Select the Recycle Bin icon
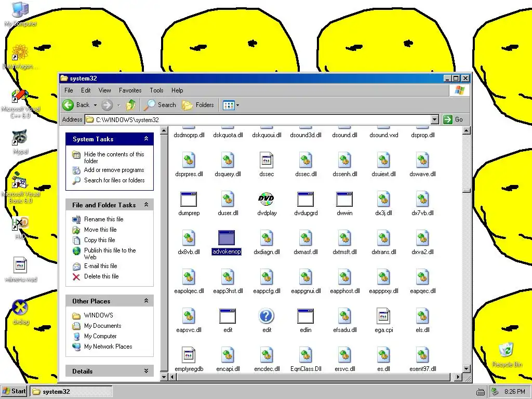This screenshot has width=532, height=399. [507, 350]
